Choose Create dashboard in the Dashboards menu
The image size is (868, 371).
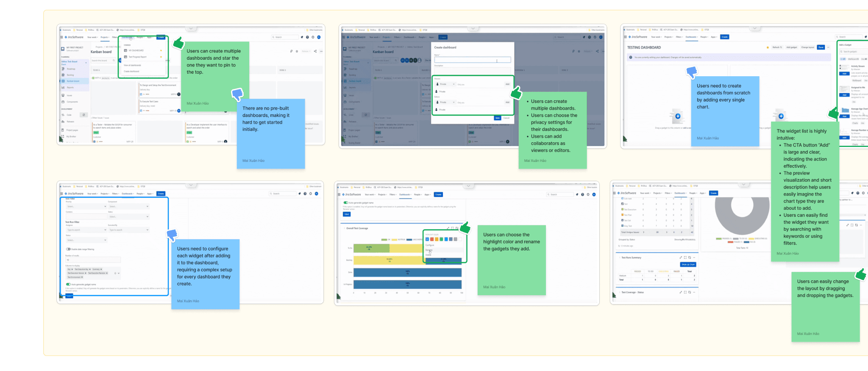[x=131, y=71]
